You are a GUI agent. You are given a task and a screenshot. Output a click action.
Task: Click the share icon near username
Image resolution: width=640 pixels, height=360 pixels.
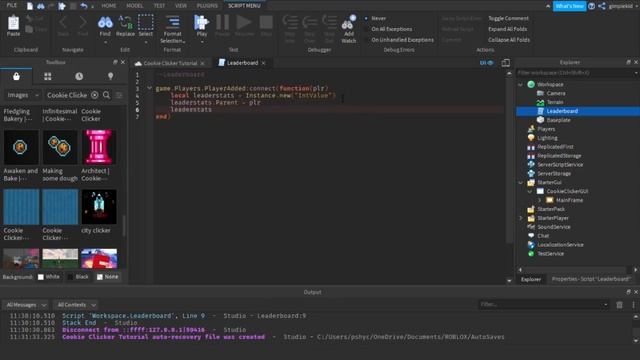tap(602, 6)
